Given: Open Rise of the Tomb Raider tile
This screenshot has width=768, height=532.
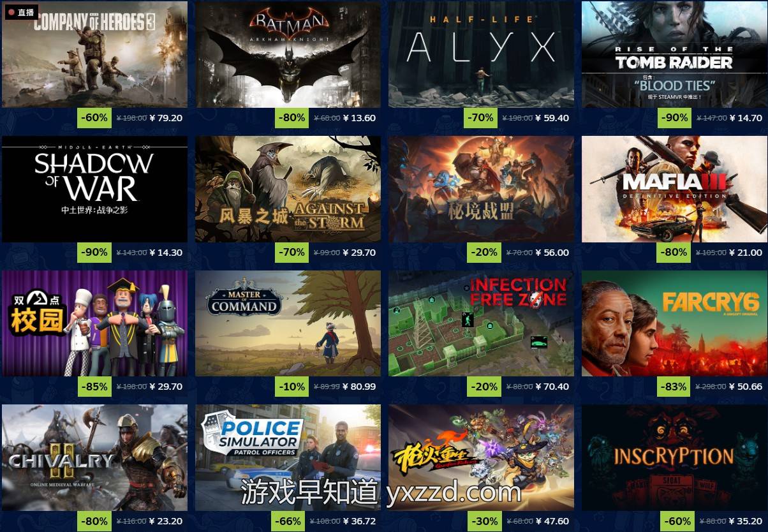Looking at the screenshot, I should pyautogui.click(x=674, y=54).
